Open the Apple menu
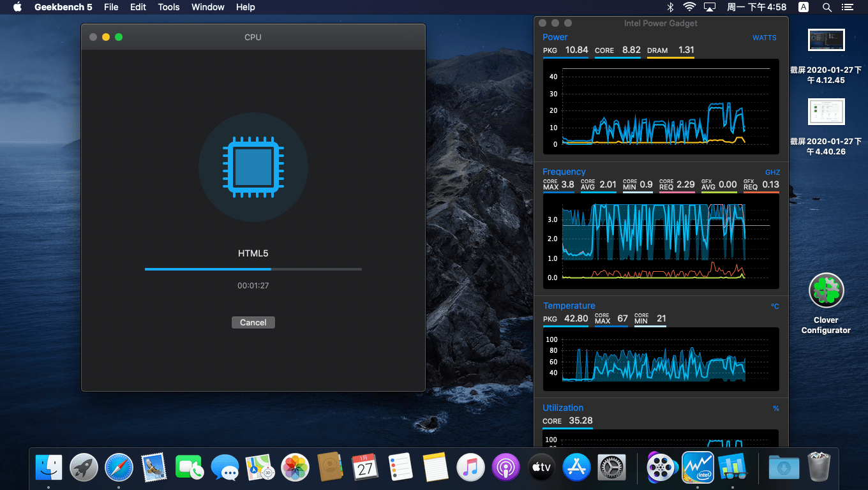 [x=17, y=7]
